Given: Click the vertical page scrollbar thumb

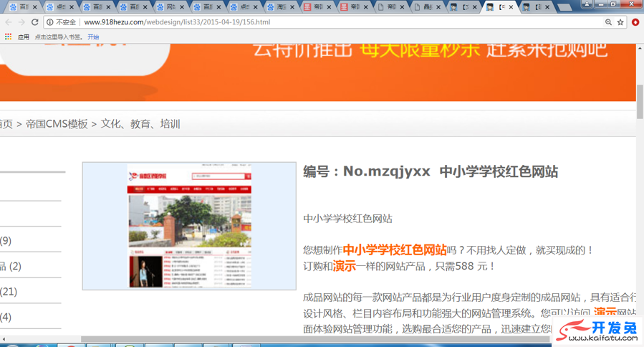Looking at the screenshot, I should coord(640,101).
